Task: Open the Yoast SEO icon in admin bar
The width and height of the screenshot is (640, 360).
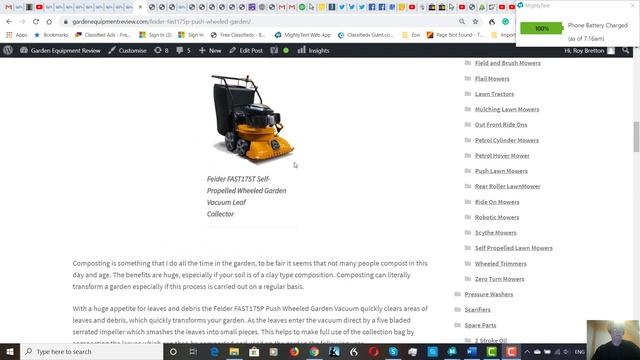Action: pyautogui.click(x=274, y=51)
